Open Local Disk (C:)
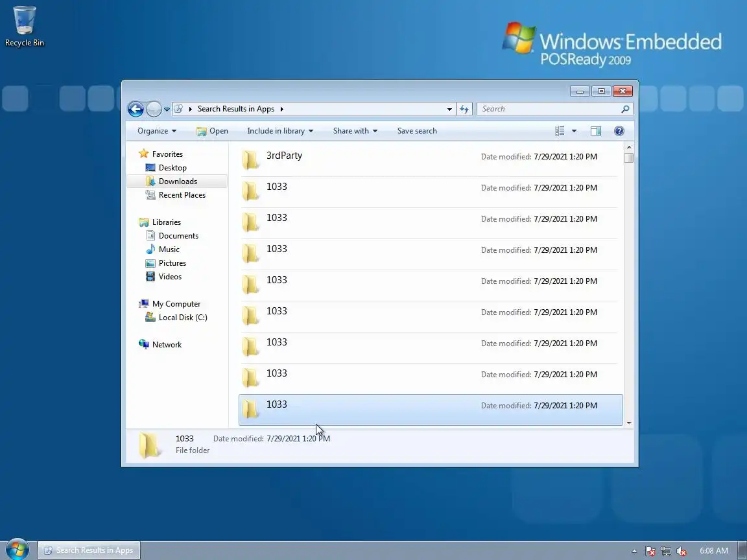Image resolution: width=747 pixels, height=560 pixels. click(183, 318)
